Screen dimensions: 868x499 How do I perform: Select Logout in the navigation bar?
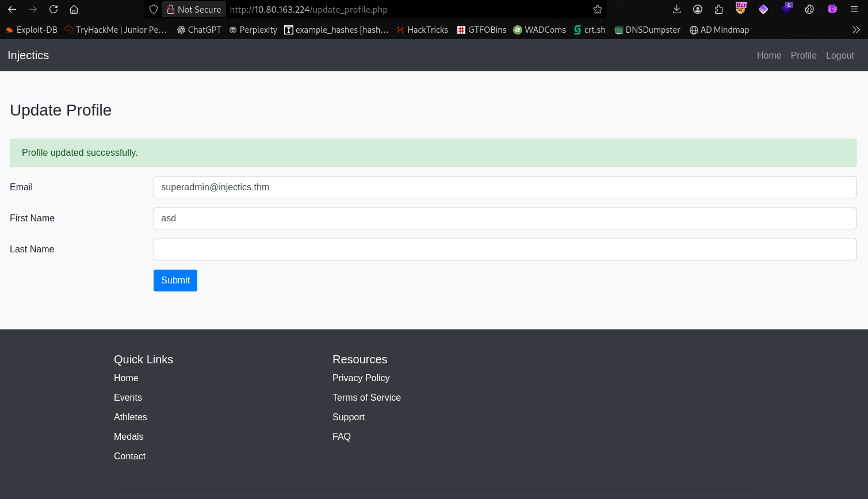(x=840, y=55)
